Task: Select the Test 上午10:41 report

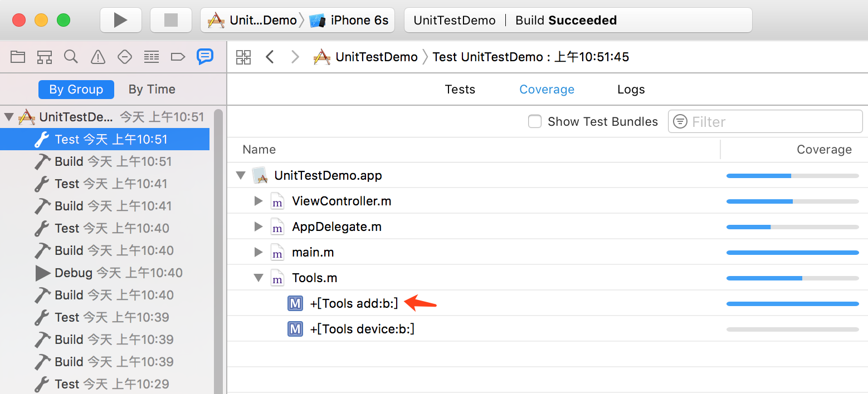Action: pyautogui.click(x=105, y=184)
